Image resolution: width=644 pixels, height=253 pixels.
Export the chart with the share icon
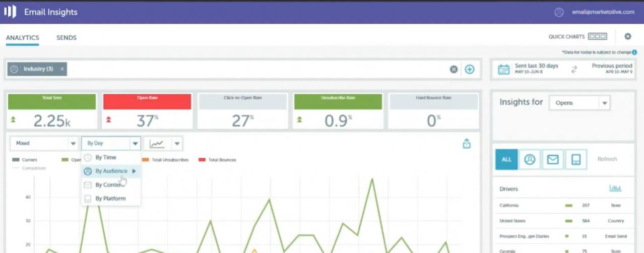pos(467,144)
